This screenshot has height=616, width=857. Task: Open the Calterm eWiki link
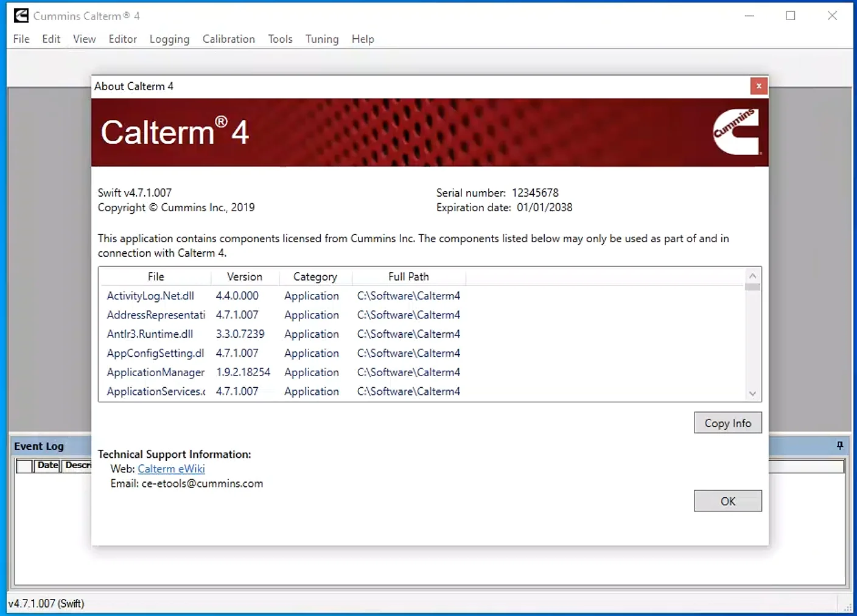click(171, 469)
